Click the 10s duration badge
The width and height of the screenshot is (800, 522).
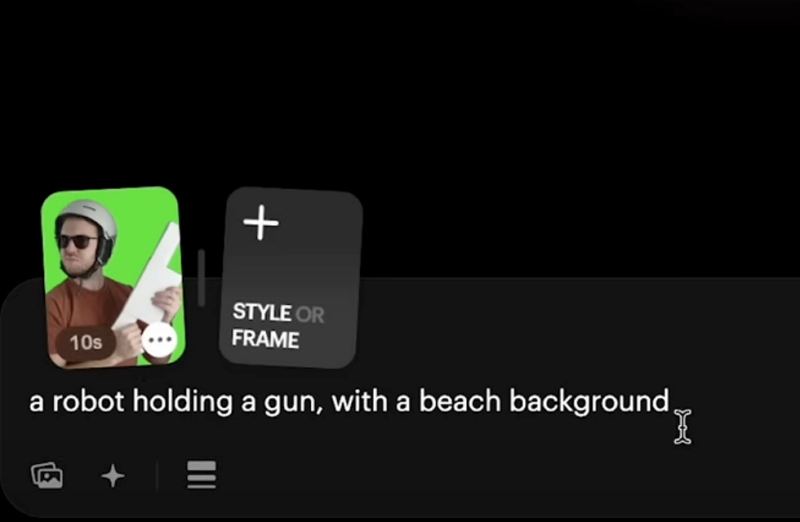click(x=86, y=342)
